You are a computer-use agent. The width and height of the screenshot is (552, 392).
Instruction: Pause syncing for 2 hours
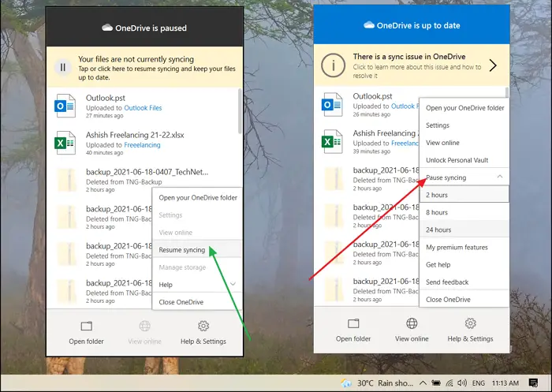(464, 195)
